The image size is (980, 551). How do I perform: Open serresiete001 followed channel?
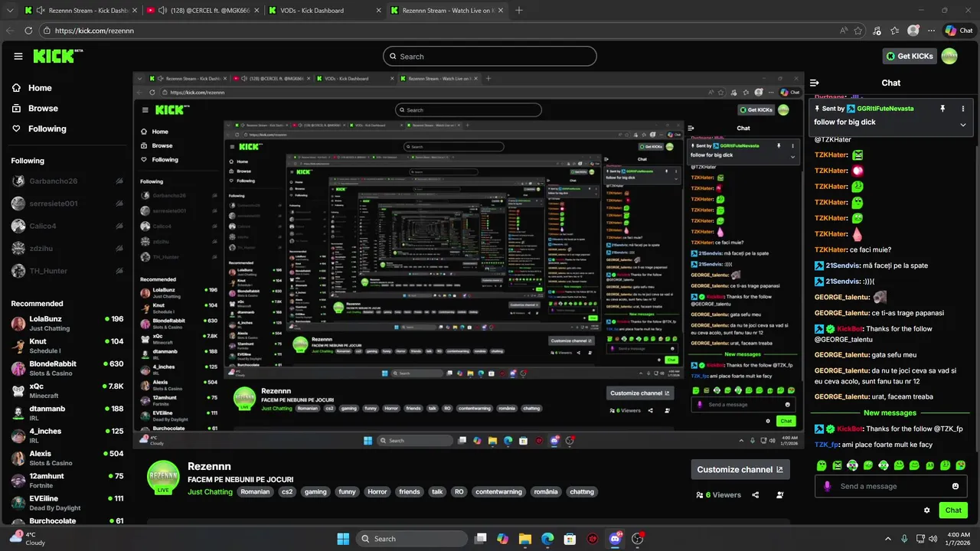(x=67, y=204)
